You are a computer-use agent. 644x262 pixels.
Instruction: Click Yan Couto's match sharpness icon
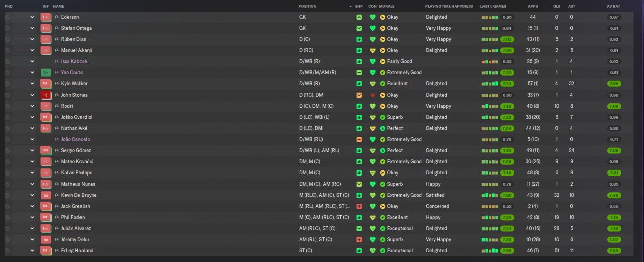(x=359, y=72)
